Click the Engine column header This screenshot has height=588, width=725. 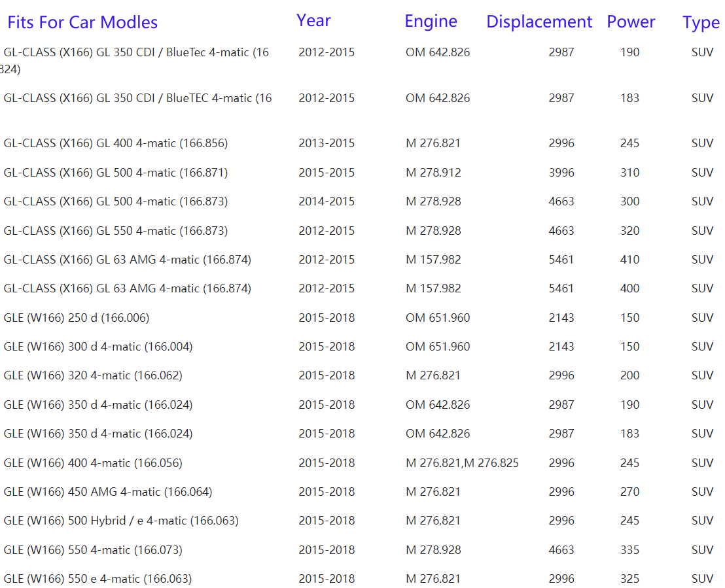[x=431, y=21]
